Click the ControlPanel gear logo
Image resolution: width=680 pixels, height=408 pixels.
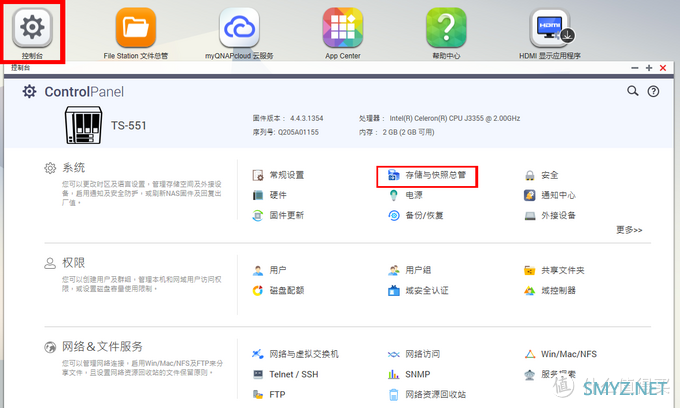29,91
